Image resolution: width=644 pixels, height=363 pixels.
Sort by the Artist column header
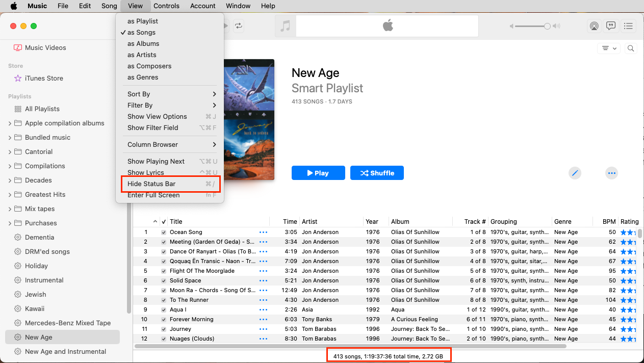click(x=331, y=221)
